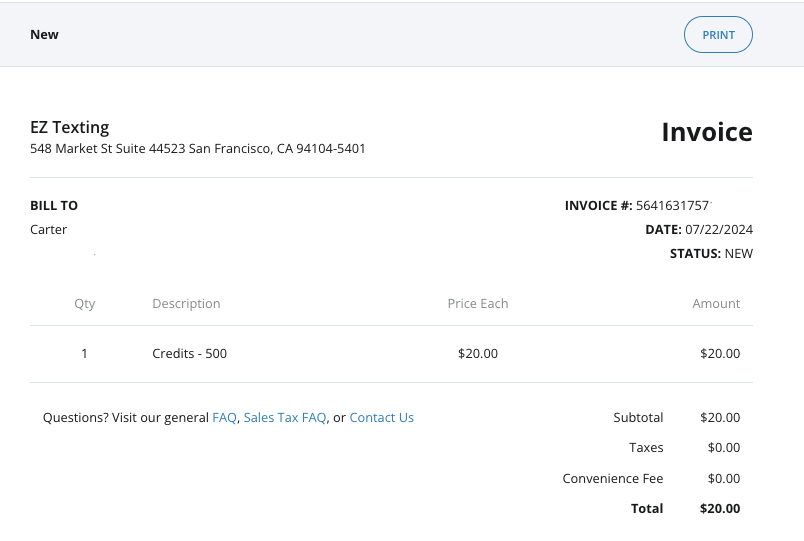The height and width of the screenshot is (541, 804).
Task: Open the general FAQ link
Action: pyautogui.click(x=224, y=417)
